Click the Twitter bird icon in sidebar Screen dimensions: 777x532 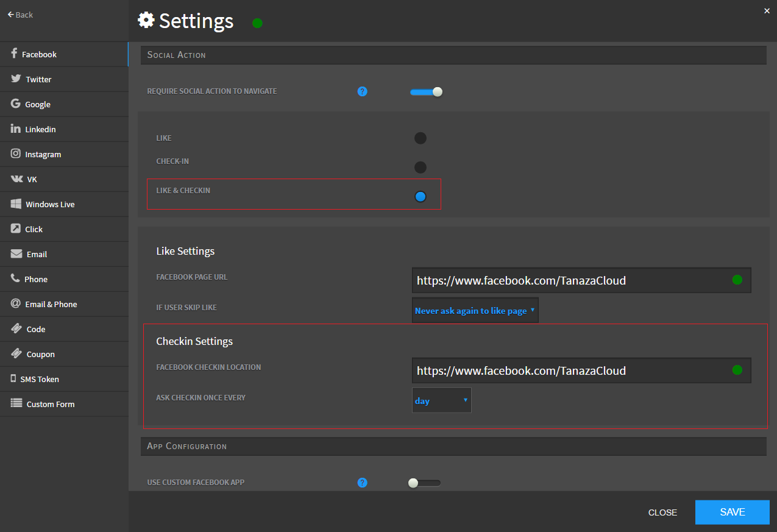(x=16, y=79)
